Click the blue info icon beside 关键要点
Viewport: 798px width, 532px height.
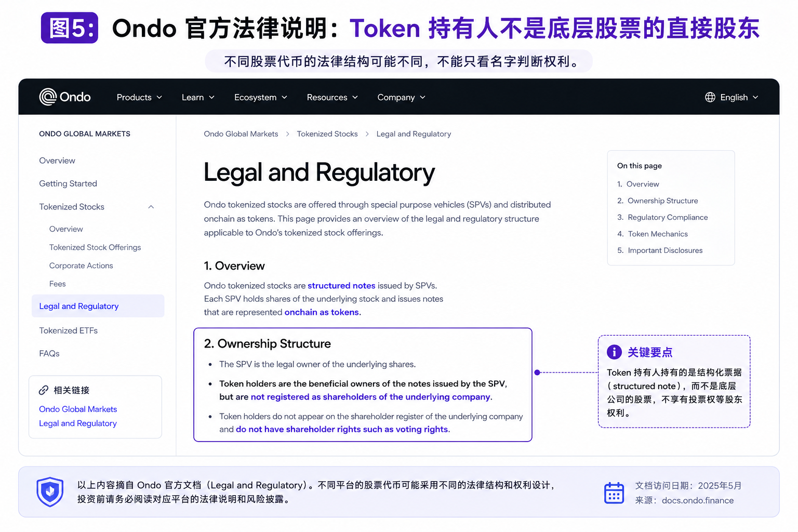614,352
